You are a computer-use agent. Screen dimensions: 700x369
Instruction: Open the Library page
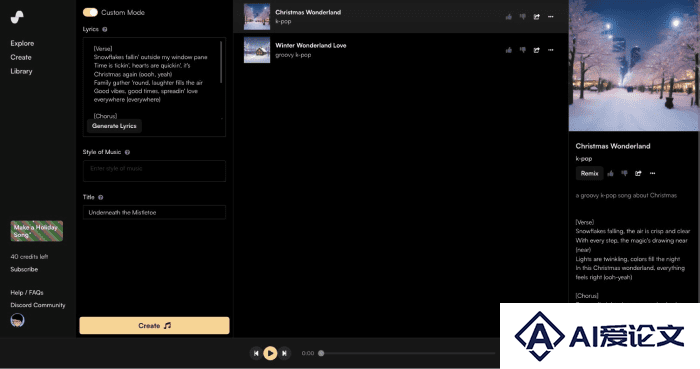tap(21, 71)
